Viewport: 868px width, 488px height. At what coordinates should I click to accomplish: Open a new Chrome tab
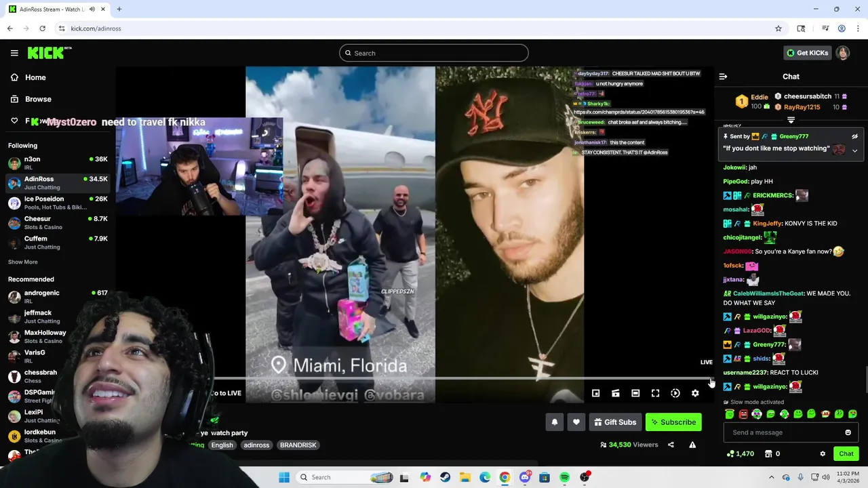119,9
